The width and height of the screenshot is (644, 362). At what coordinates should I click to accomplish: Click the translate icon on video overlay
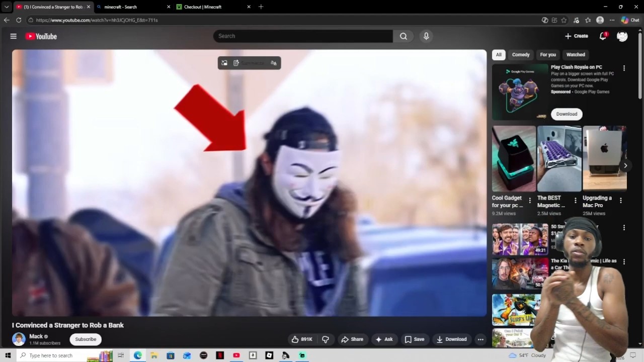pos(274,63)
